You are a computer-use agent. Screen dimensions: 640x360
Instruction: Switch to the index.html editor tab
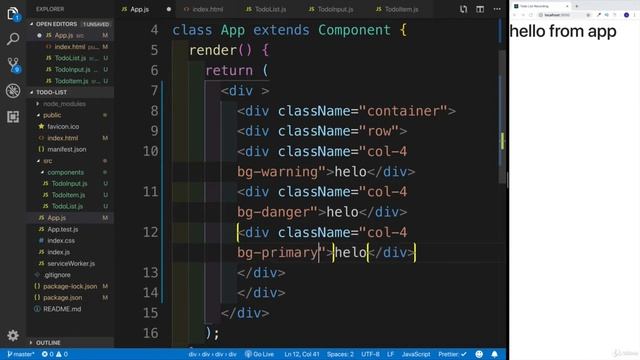[207, 9]
